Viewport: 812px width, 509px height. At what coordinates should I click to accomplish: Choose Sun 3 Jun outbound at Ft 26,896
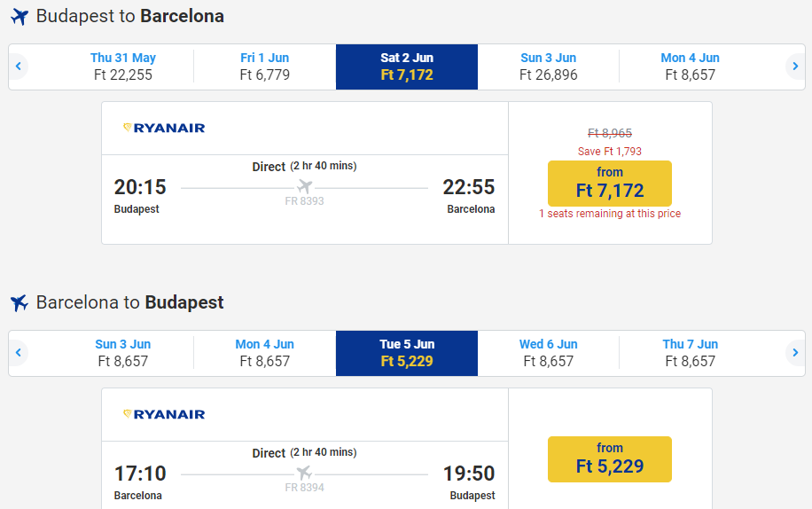click(x=548, y=67)
